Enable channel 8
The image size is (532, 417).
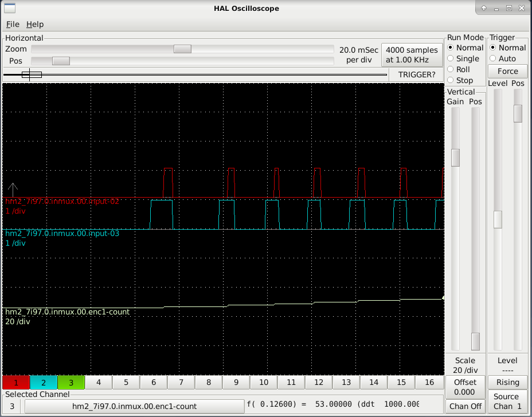(209, 383)
